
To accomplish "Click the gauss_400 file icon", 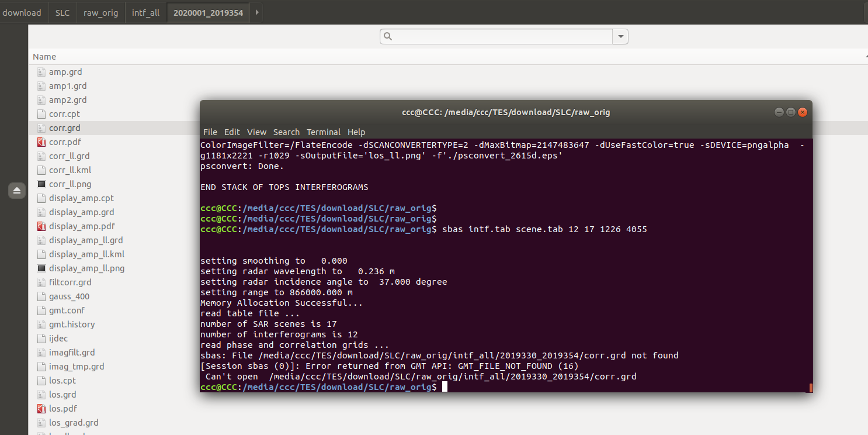I will [41, 296].
